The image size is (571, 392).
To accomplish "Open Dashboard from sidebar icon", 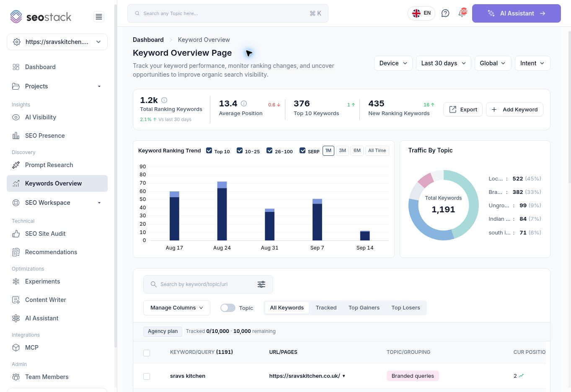I will tap(16, 67).
